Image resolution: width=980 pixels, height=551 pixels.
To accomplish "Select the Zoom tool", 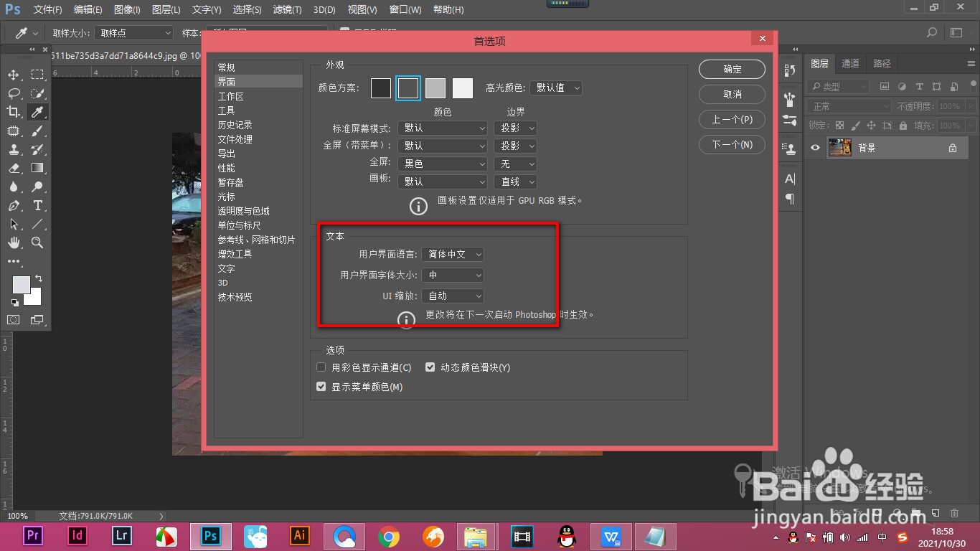I will point(37,242).
